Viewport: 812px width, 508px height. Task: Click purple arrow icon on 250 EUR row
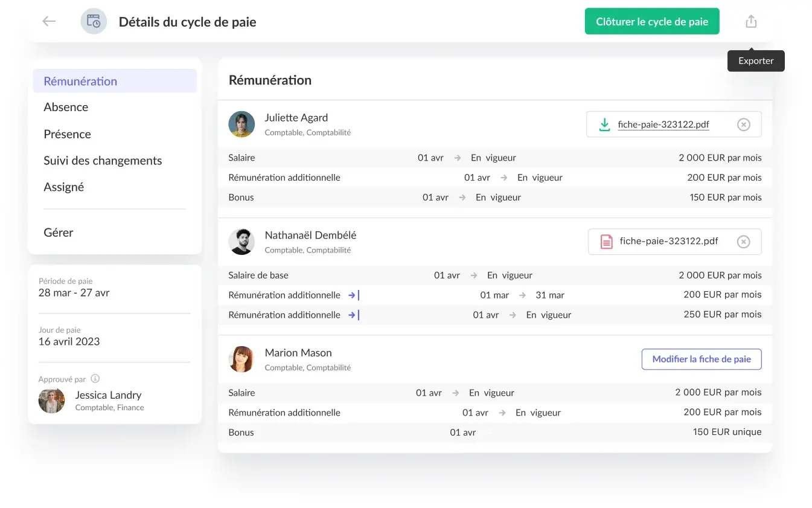[354, 315]
